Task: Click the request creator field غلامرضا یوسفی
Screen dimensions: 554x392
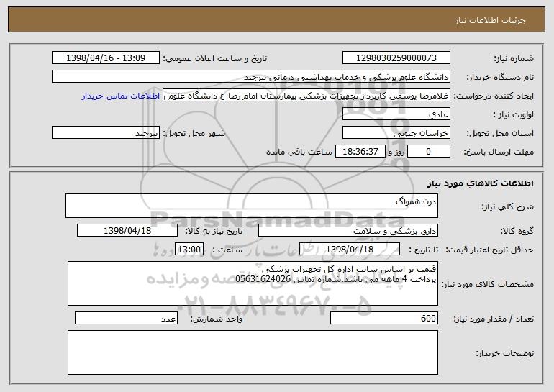Action: click(x=306, y=96)
